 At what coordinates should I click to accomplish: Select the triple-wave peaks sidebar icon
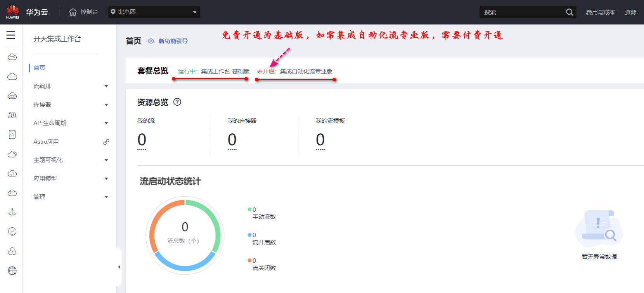(x=12, y=115)
